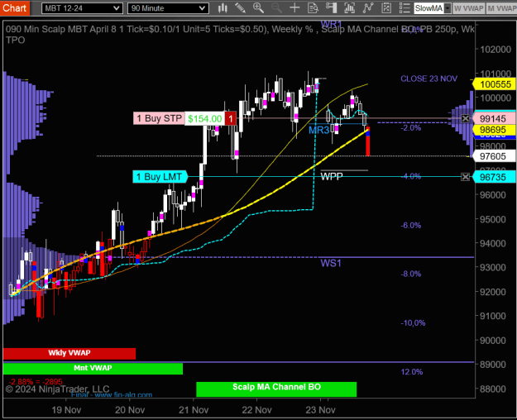Screen dimensions: 517x420
Task: Click the zoom in magnifier icon
Action: [258, 8]
